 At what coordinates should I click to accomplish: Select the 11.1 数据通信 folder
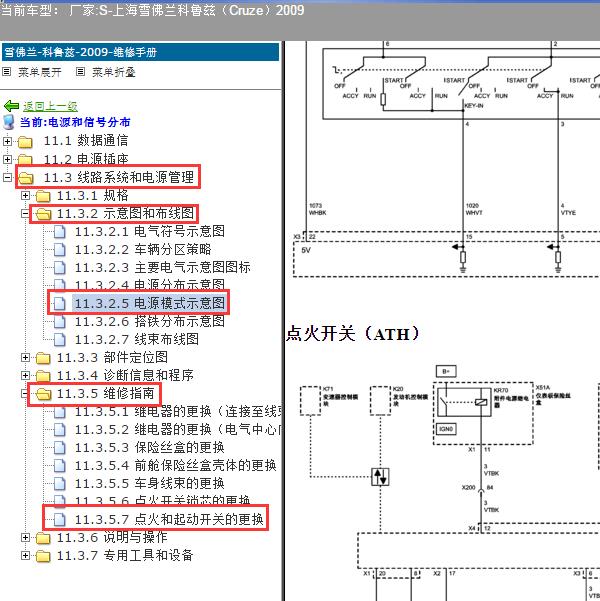tap(86, 141)
